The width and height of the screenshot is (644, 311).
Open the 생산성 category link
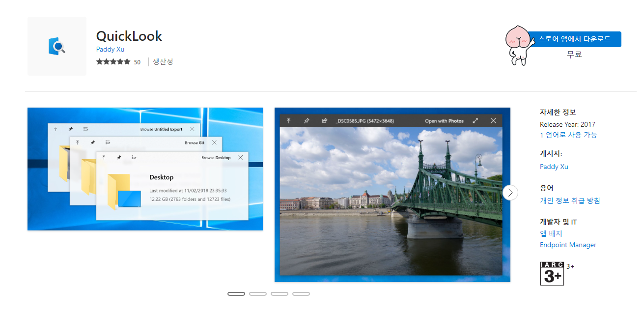click(x=163, y=62)
